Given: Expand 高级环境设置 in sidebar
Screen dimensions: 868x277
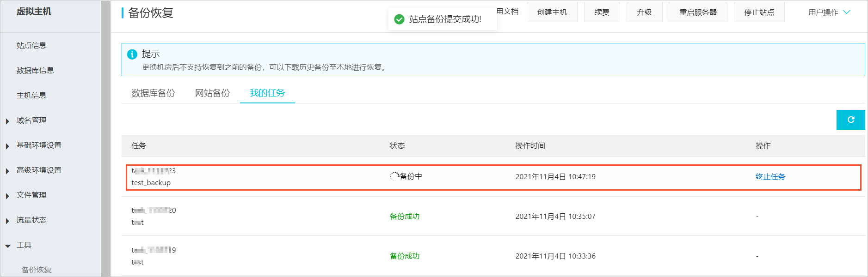Looking at the screenshot, I should [39, 170].
